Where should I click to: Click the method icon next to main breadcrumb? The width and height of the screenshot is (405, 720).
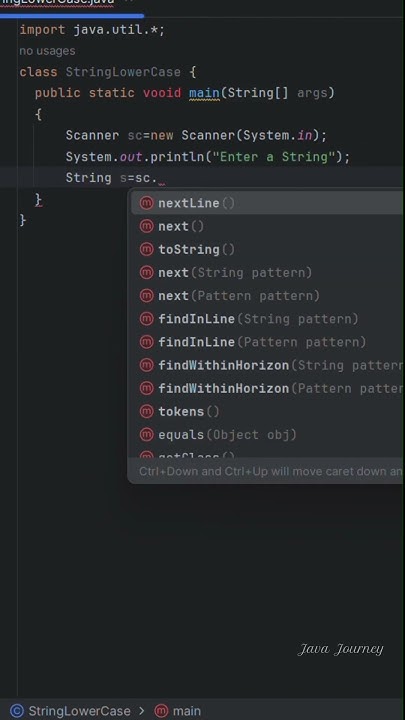(x=161, y=711)
